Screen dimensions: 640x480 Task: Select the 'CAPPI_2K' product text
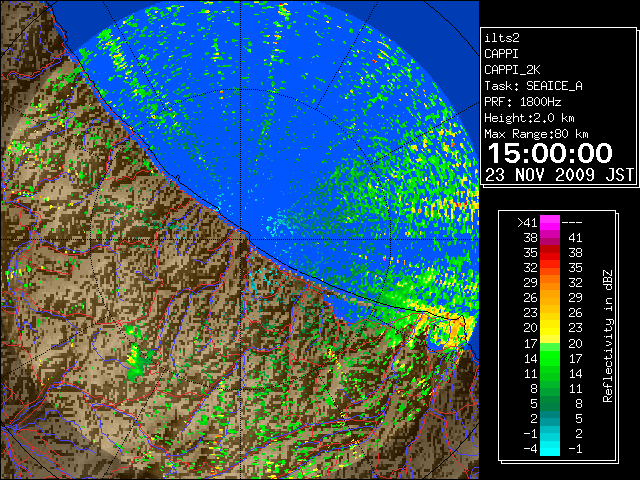click(x=512, y=70)
